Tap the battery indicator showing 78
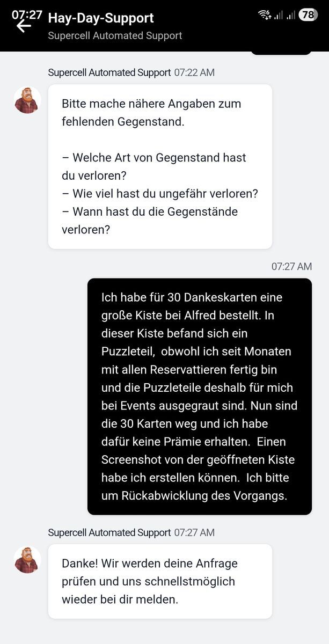This screenshot has height=644, width=329. point(308,15)
